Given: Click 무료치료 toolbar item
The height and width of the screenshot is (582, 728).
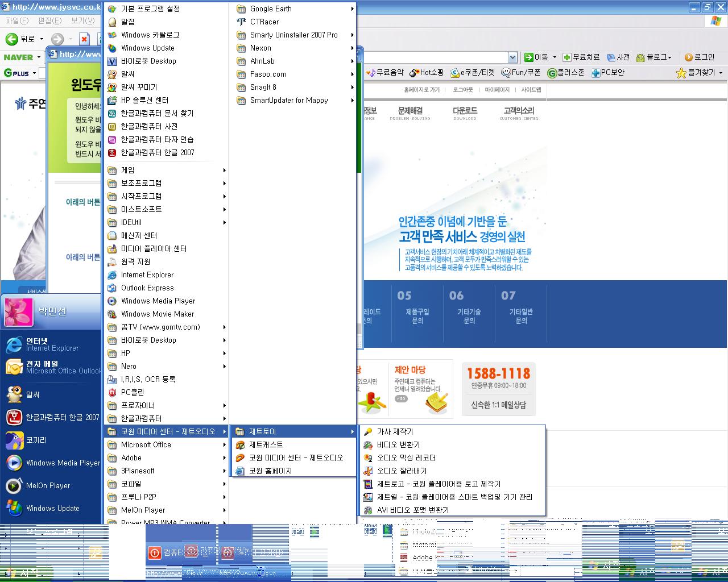Looking at the screenshot, I should (x=581, y=57).
